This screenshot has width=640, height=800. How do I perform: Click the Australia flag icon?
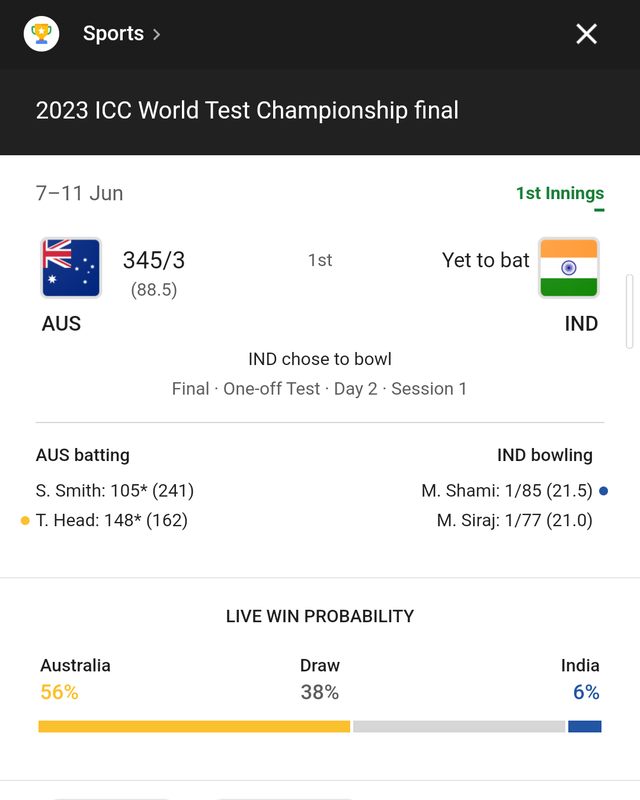click(x=71, y=268)
